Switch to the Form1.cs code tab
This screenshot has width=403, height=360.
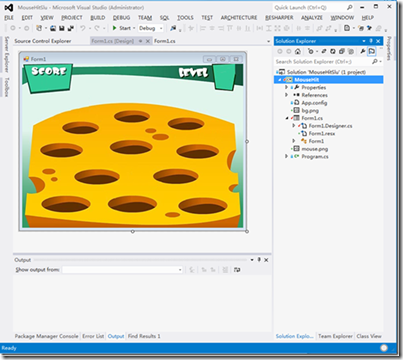(x=165, y=41)
